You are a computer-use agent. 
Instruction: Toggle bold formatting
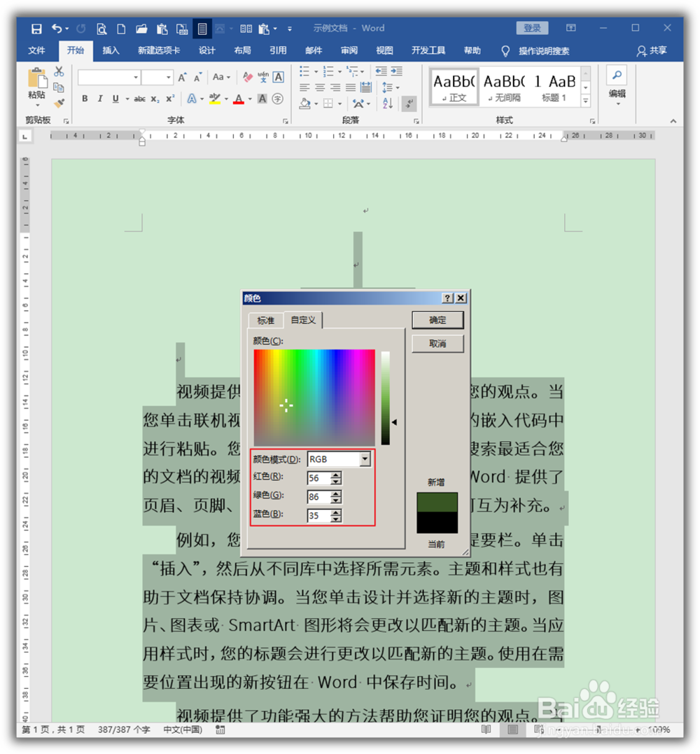85,99
